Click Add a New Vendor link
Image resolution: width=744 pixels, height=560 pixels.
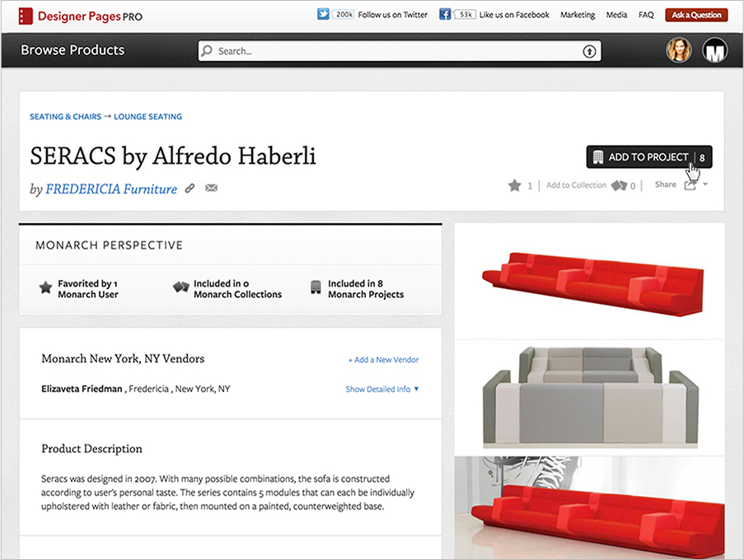click(383, 360)
